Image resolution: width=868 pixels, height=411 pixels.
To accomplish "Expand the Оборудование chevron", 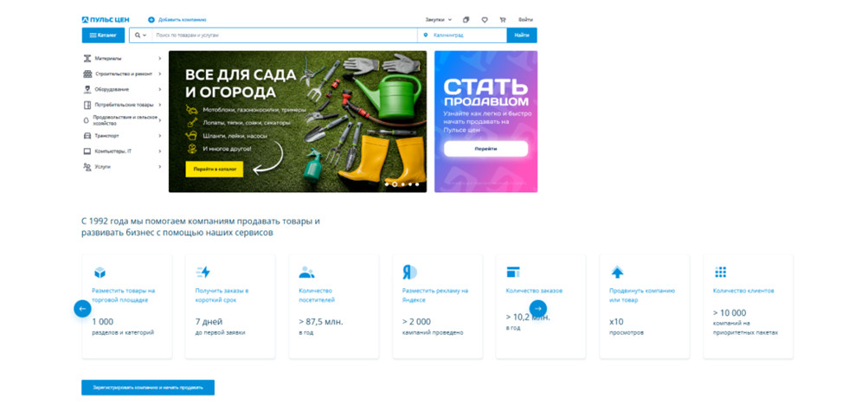I will click(159, 89).
